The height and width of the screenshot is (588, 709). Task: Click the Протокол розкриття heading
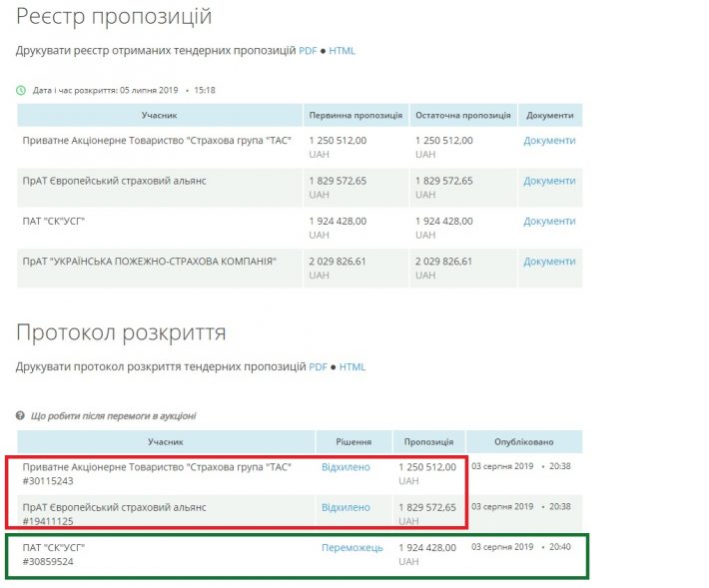pos(121,333)
